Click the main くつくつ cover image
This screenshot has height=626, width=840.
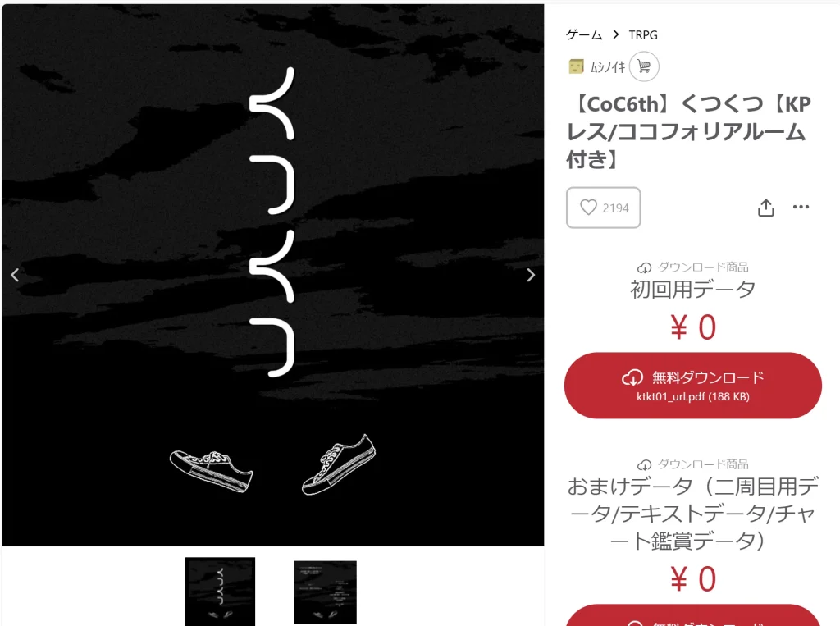(x=272, y=275)
